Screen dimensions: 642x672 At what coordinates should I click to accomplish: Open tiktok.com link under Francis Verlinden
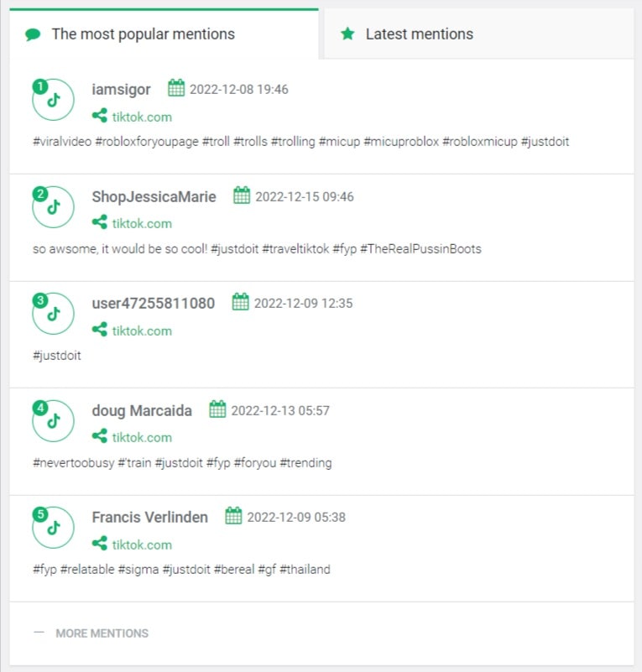tap(142, 544)
